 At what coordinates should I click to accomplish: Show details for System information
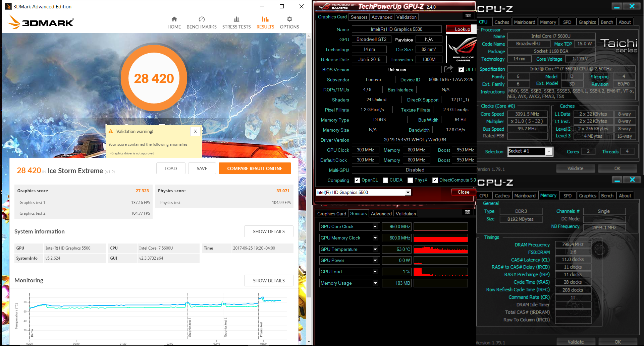(x=269, y=231)
